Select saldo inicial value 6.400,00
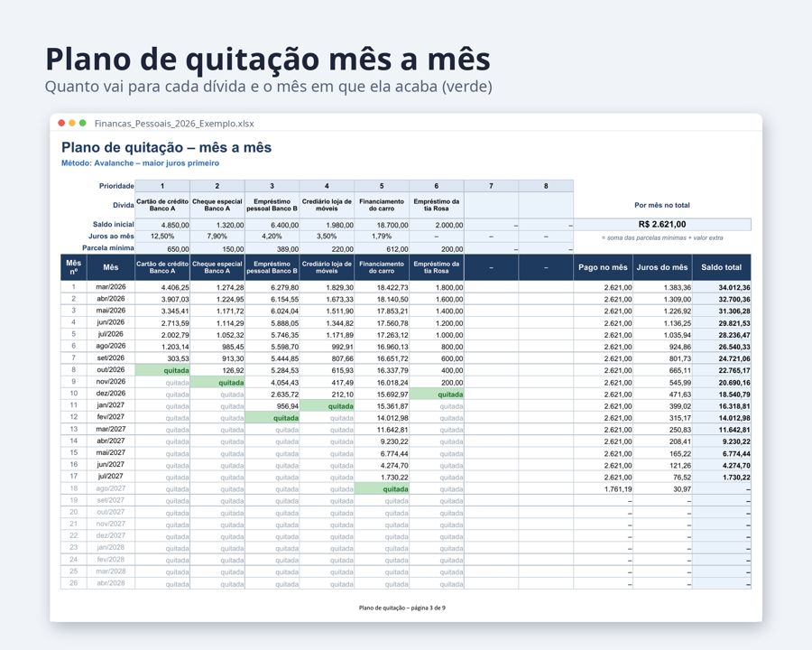The height and width of the screenshot is (650, 812). (x=272, y=225)
